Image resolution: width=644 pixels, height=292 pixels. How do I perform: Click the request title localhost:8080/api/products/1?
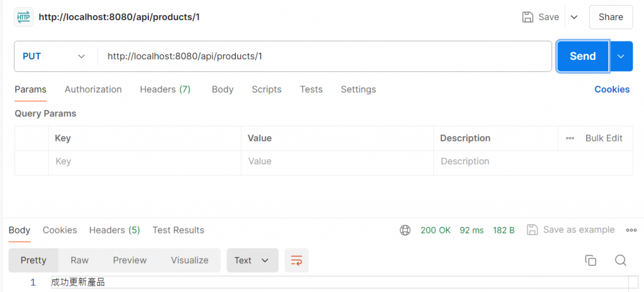click(x=119, y=17)
